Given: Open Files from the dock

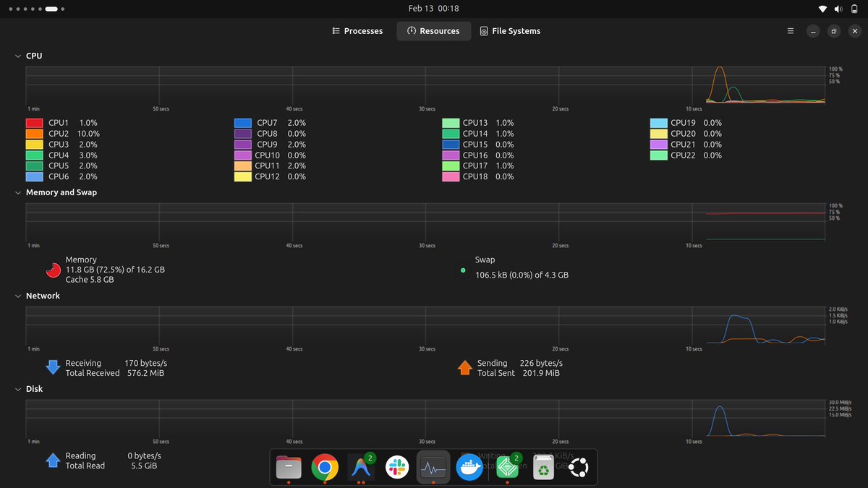Looking at the screenshot, I should [289, 468].
